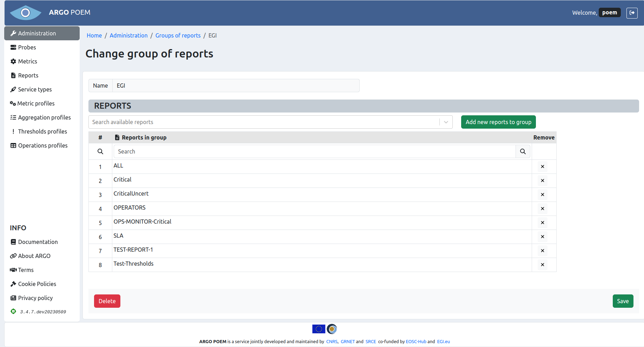Click the Metrics gear icon

[x=13, y=61]
